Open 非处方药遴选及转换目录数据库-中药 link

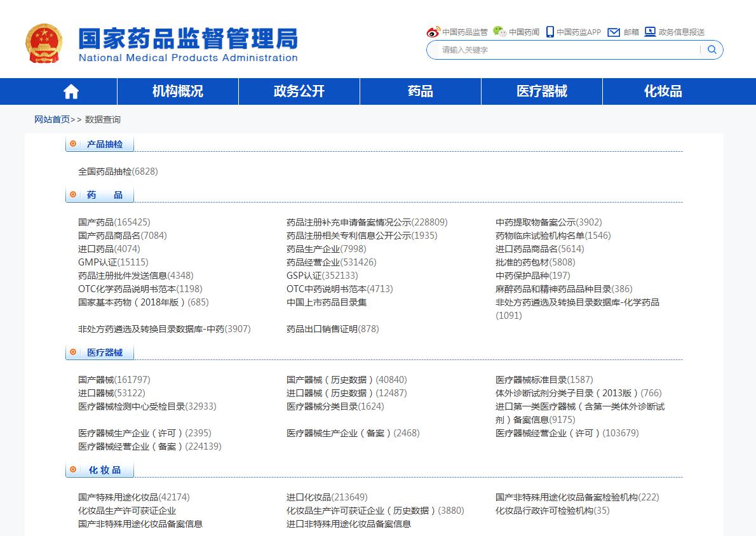[x=165, y=329]
